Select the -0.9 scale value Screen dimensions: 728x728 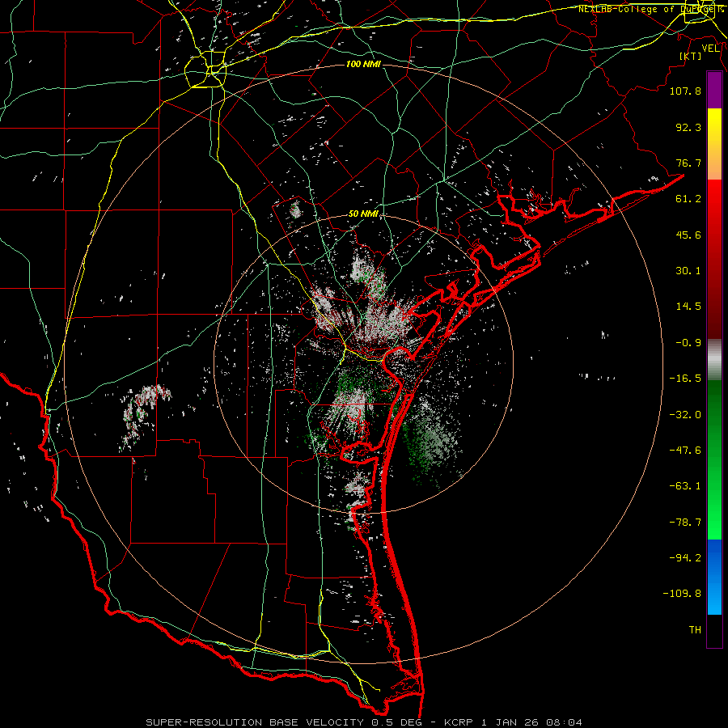688,343
